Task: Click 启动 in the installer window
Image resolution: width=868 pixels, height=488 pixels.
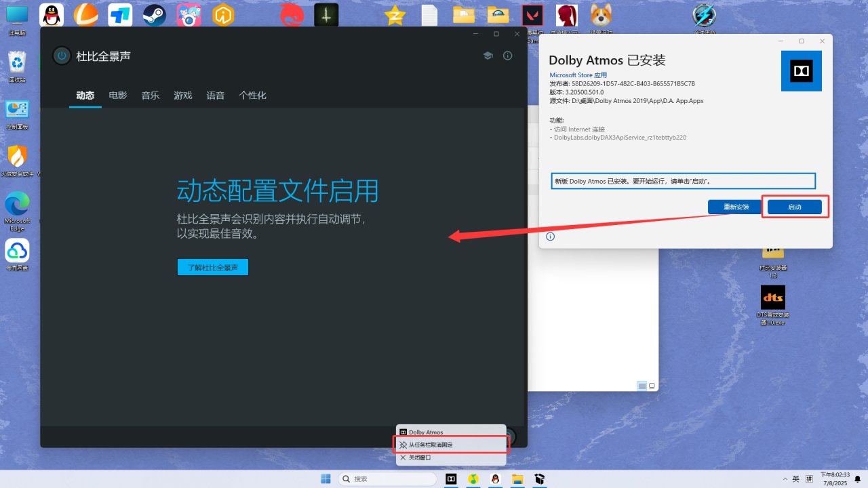Action: (x=795, y=207)
